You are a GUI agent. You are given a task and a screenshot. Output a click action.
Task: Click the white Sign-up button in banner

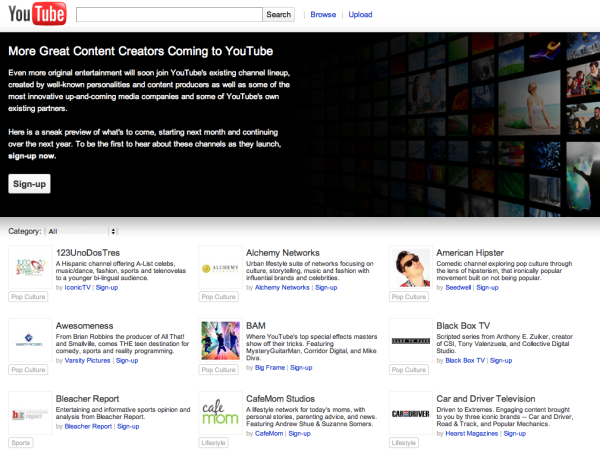tap(28, 184)
